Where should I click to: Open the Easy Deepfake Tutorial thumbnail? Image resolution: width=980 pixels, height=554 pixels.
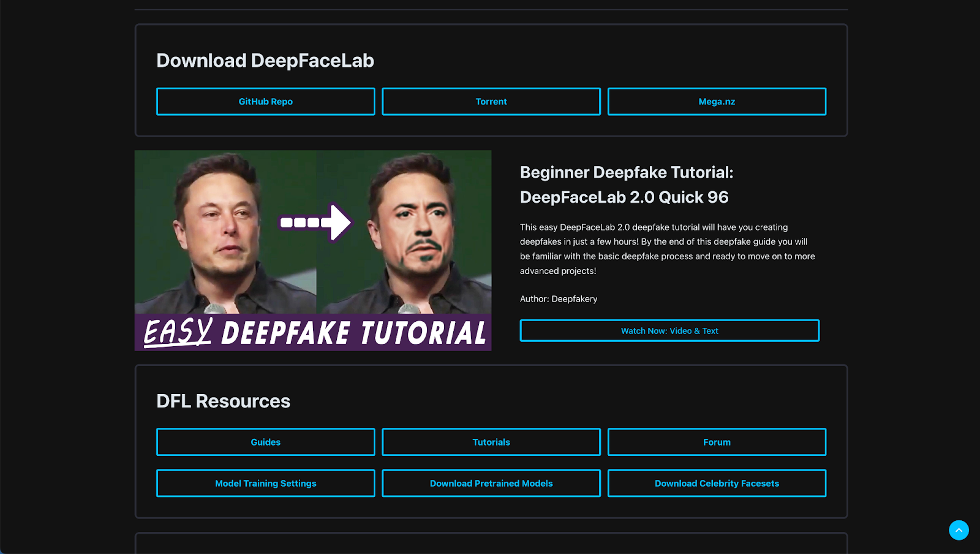tap(312, 250)
